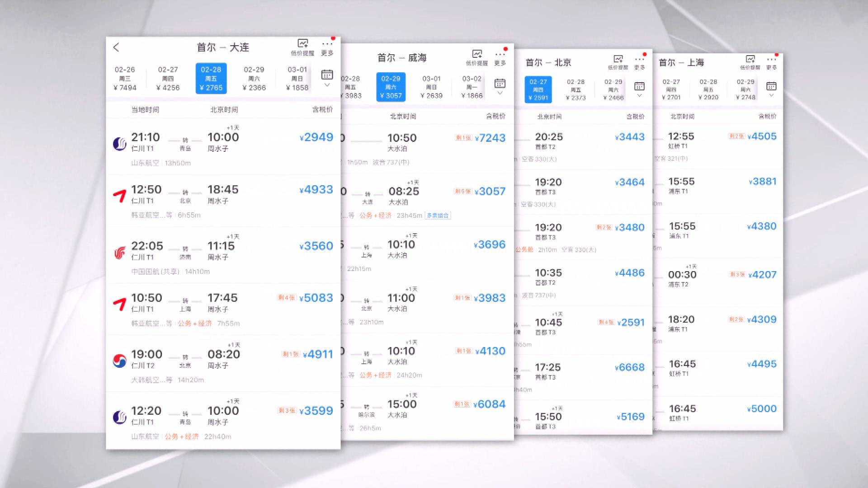Open low price alert in Seoul–Weihai panel
868x488 pixels.
click(477, 57)
